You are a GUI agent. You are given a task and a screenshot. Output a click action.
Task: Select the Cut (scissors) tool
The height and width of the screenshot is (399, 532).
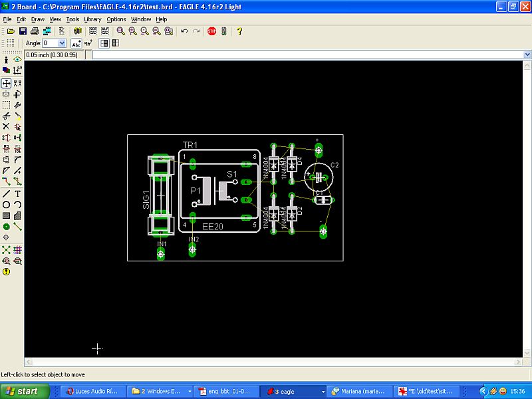coord(6,116)
